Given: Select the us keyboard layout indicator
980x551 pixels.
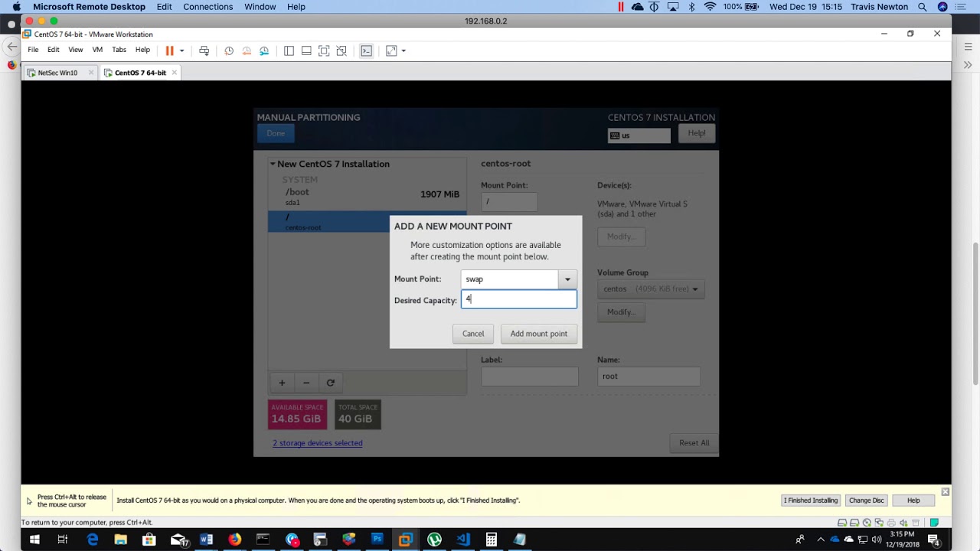Looking at the screenshot, I should [x=639, y=135].
